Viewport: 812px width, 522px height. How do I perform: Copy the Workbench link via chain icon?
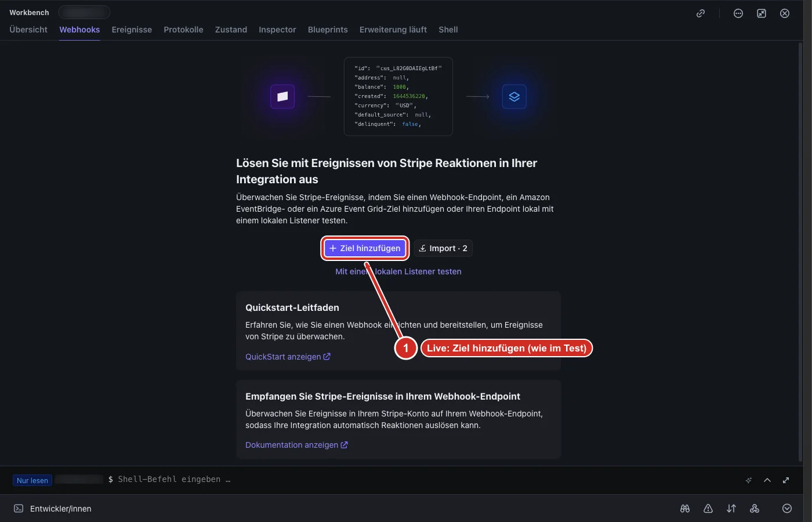pyautogui.click(x=701, y=13)
